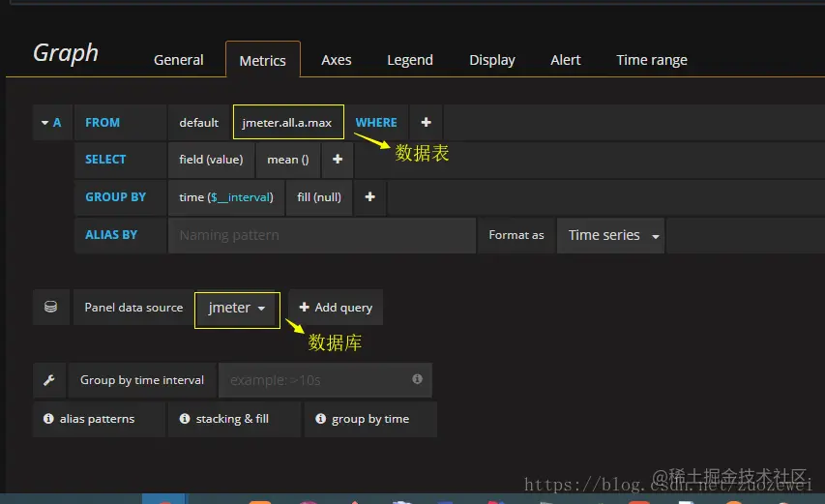Screen dimensions: 825x504
Task: Open the jmeter panel data source dropdown
Action: point(237,308)
